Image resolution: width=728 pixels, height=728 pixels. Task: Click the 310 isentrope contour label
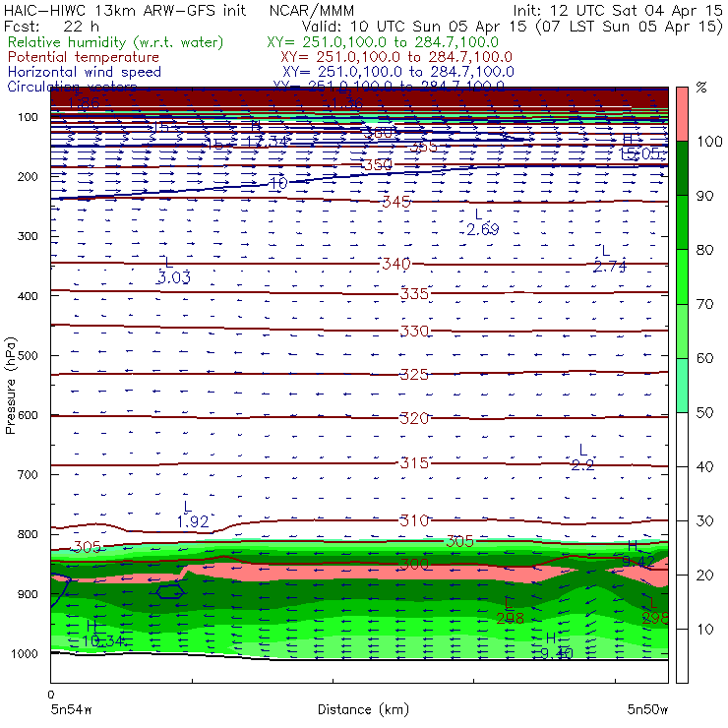coord(414,520)
